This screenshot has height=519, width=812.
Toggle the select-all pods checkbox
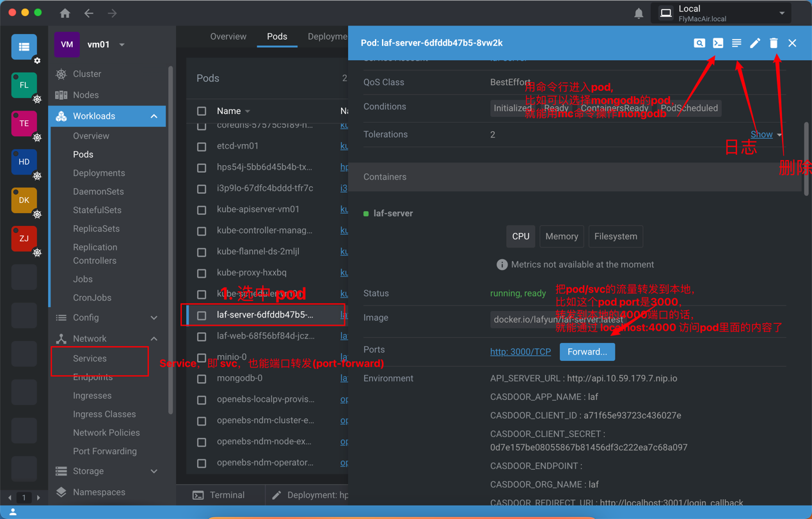202,111
